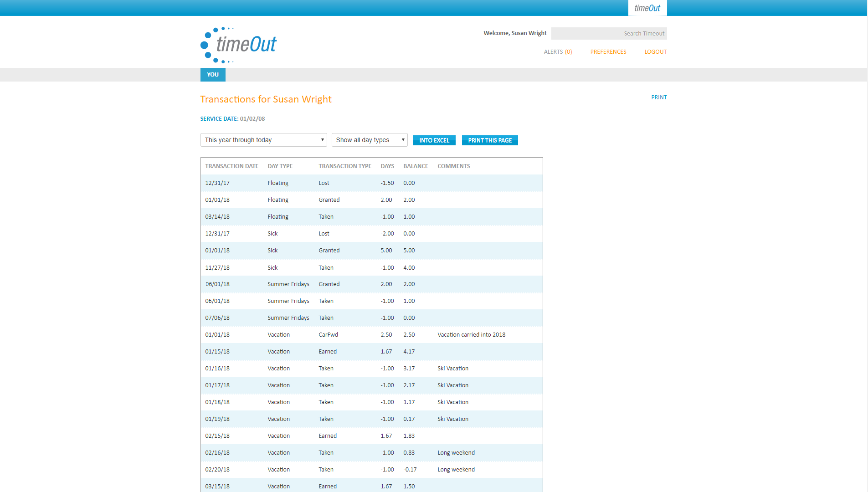
Task: Click the -2.00 Sick Lost days value
Action: pos(387,234)
